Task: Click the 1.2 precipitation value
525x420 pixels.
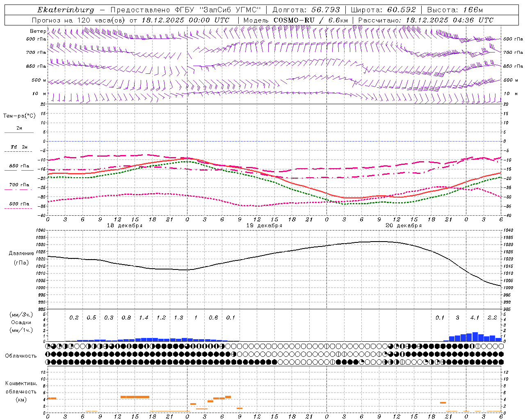Action: click(161, 317)
